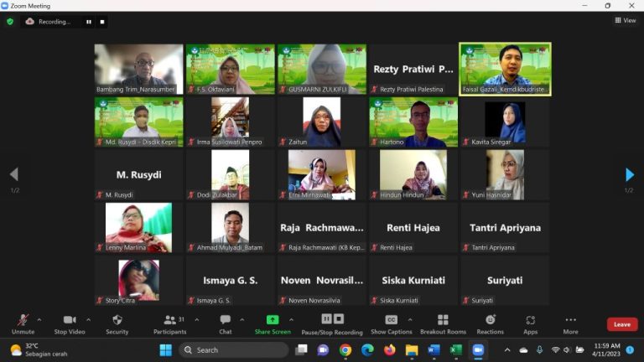Select Renti Hajea participant tile
Viewport: 644px width, 362px height.
[x=413, y=227]
